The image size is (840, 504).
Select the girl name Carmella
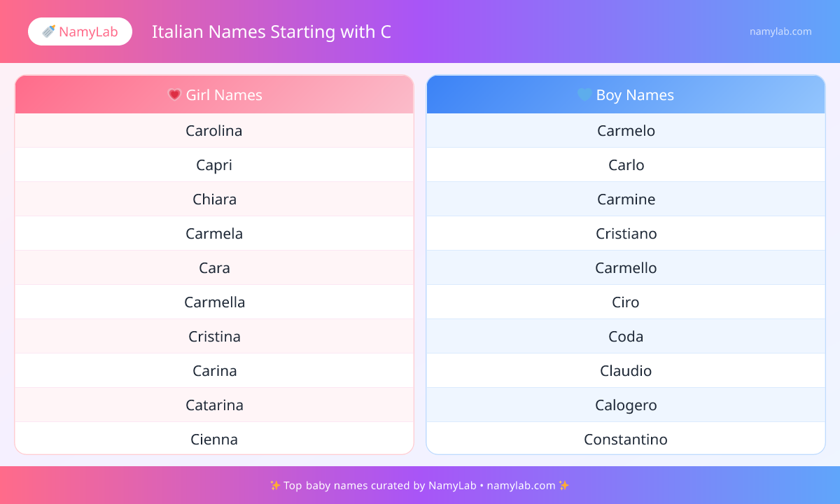pyautogui.click(x=214, y=302)
